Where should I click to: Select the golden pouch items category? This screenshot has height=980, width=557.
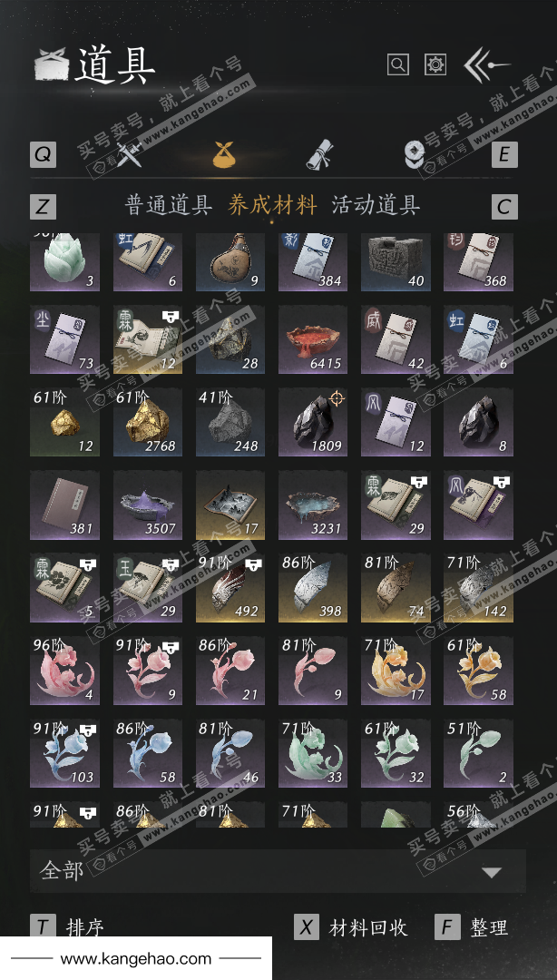click(225, 154)
